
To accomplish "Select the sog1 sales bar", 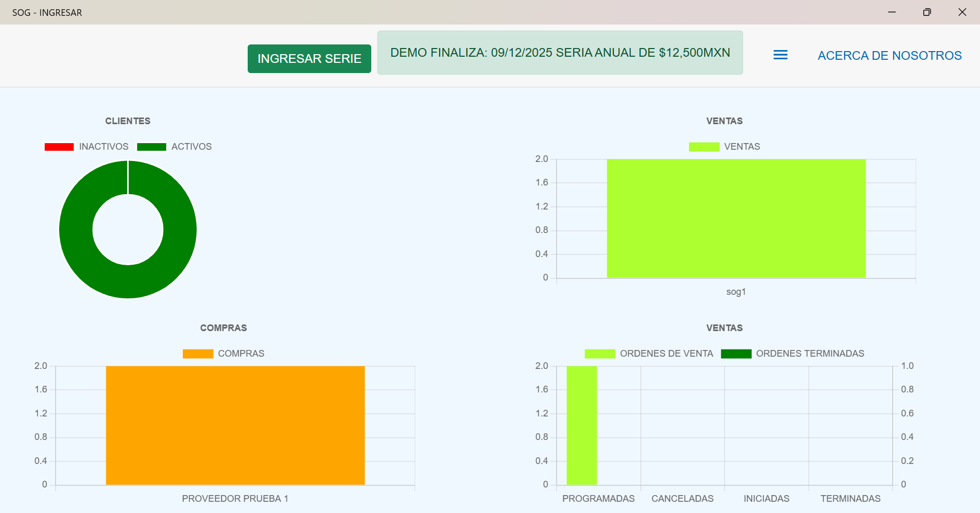I will (736, 219).
